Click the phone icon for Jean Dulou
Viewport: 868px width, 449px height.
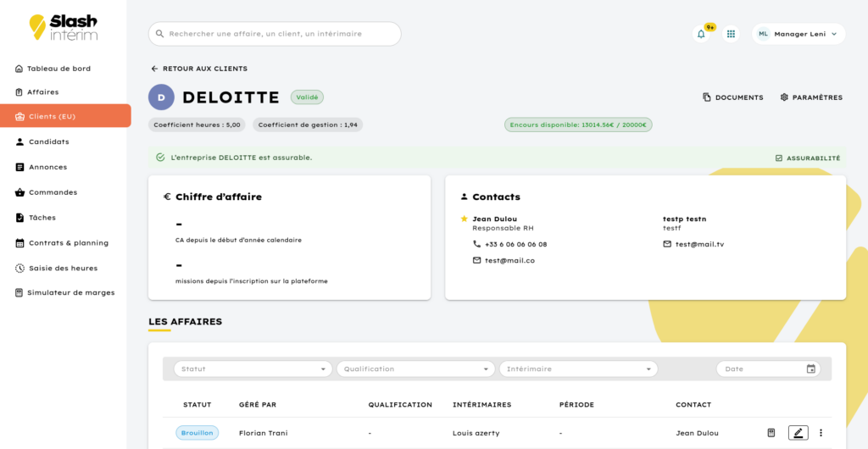point(476,244)
